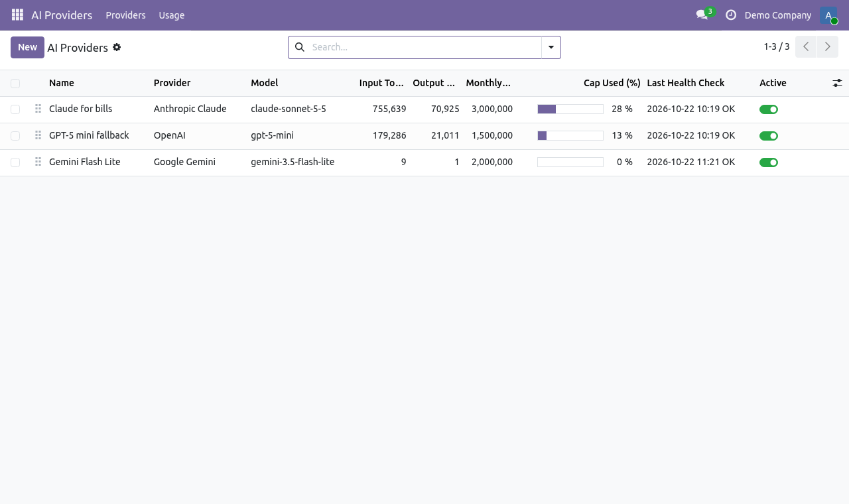Go to next page of records
Viewport: 849px width, 504px height.
click(x=827, y=47)
